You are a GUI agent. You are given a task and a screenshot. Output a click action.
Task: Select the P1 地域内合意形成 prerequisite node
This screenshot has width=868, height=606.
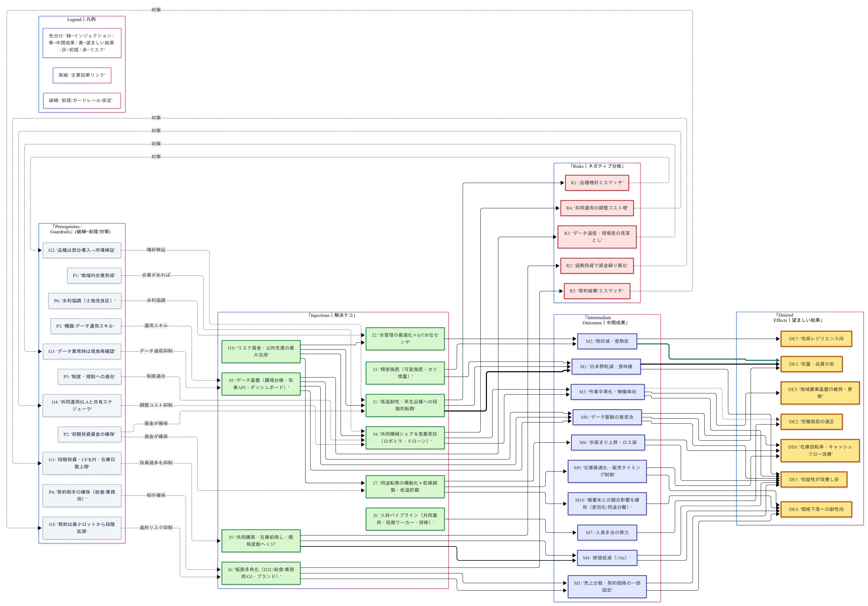[x=94, y=275]
